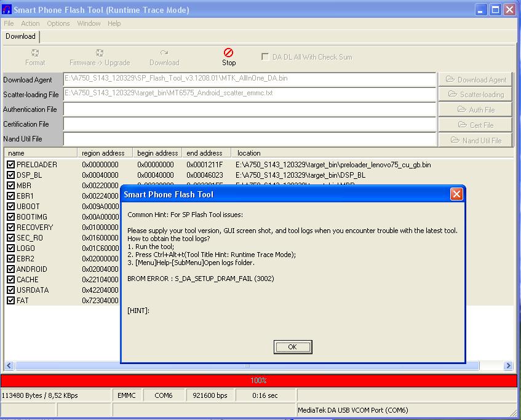Click the 921600 bps status entry
The image size is (521, 420).
[x=210, y=395]
